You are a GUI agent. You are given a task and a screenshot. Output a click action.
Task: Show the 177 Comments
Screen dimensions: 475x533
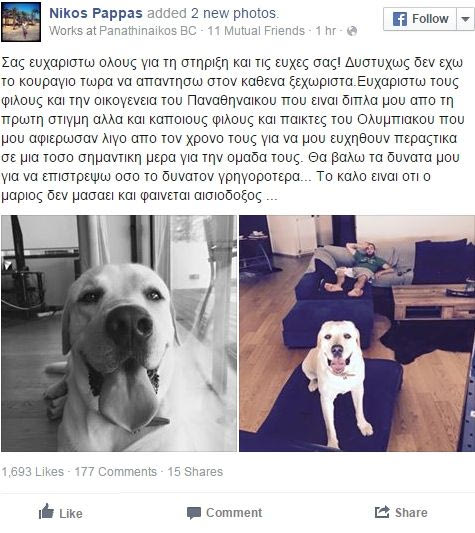116,472
